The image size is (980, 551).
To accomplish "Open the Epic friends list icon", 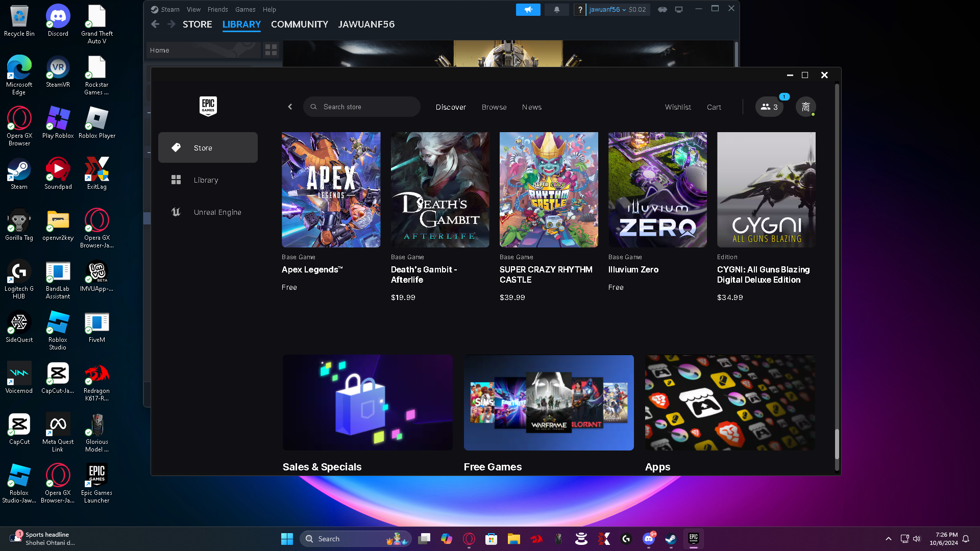I will pyautogui.click(x=769, y=107).
